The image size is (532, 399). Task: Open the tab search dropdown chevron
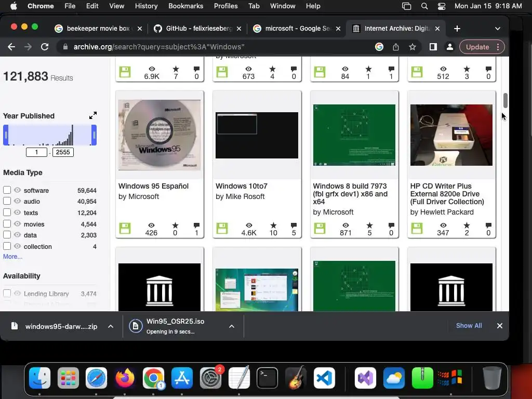[497, 29]
